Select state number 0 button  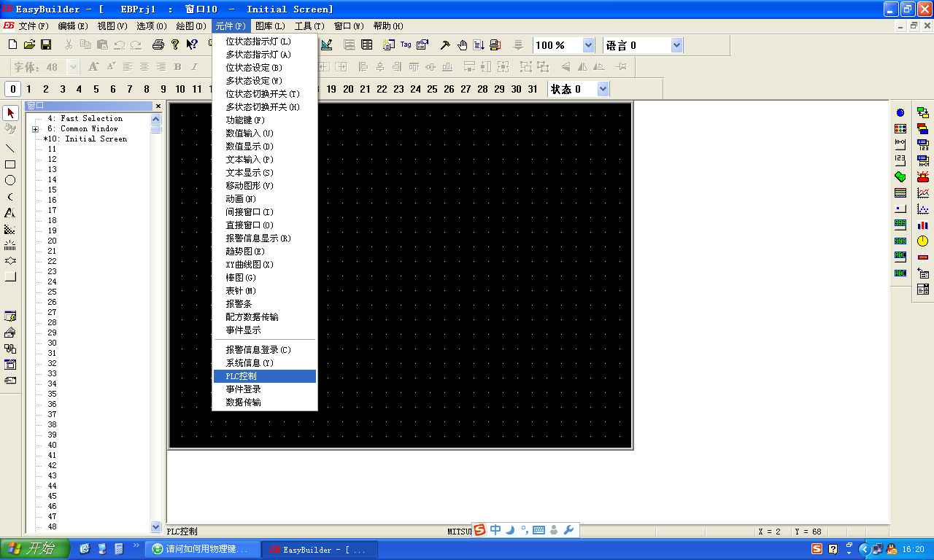[x=12, y=89]
